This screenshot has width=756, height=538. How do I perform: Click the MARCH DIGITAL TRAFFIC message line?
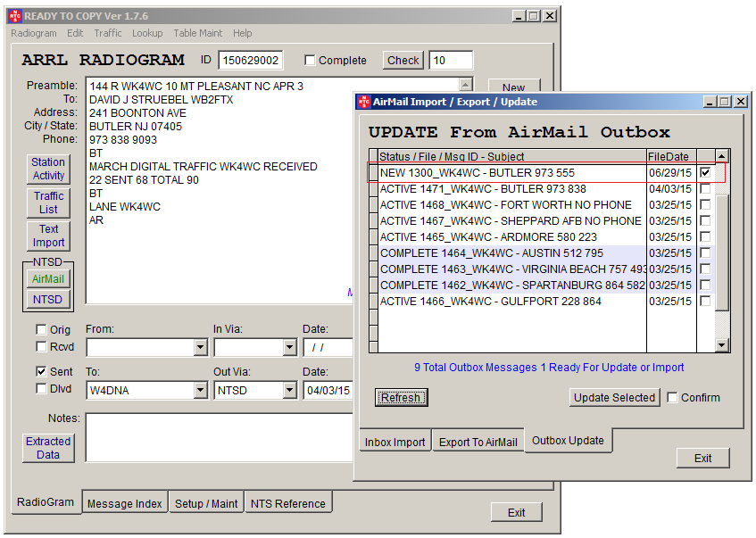click(203, 166)
